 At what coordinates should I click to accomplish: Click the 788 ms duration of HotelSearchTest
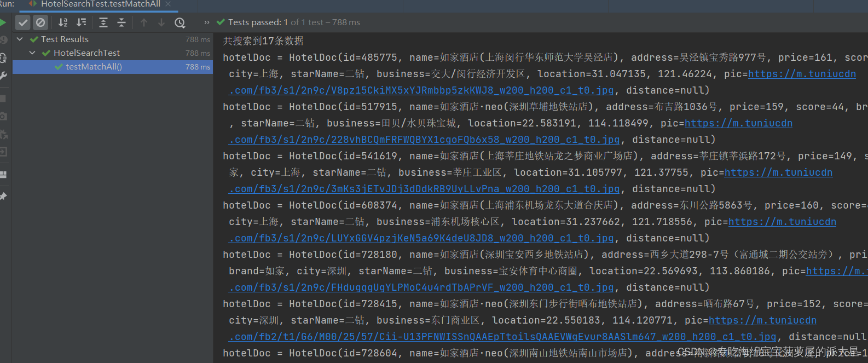tap(198, 53)
